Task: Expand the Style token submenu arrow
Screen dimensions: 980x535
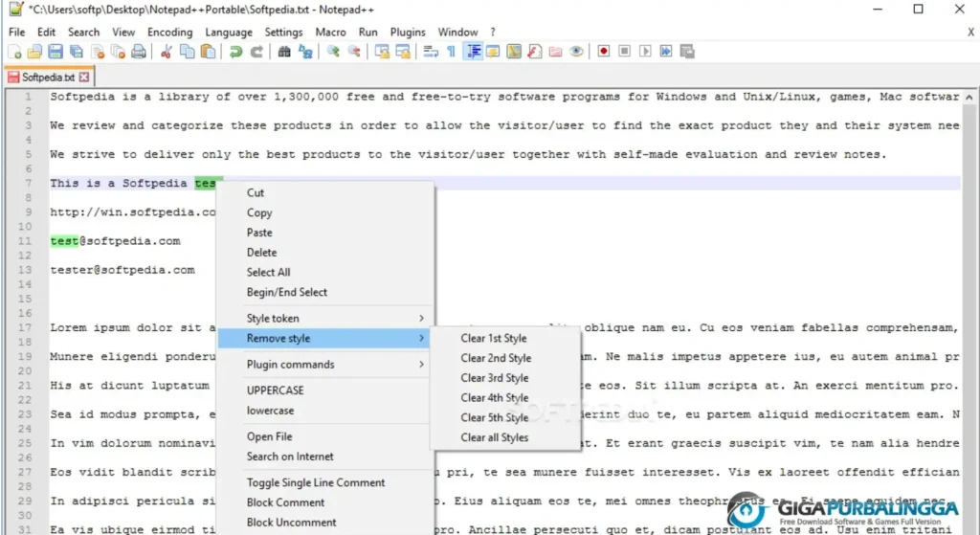Action: 421,318
